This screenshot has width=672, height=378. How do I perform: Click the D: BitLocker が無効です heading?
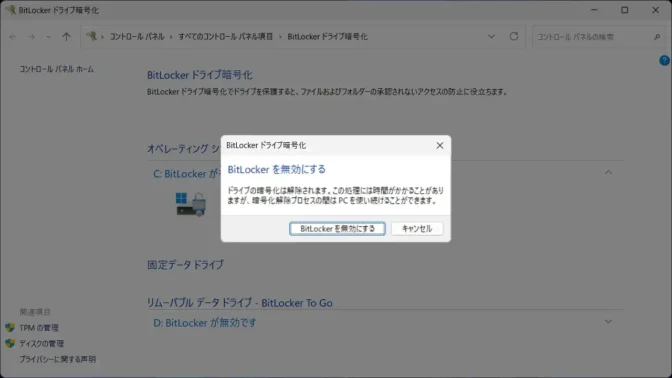click(205, 323)
